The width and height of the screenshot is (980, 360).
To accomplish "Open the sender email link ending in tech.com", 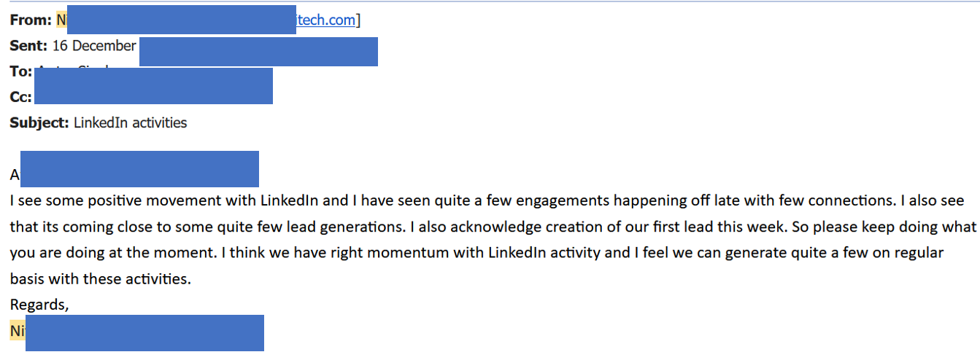I will tap(327, 20).
